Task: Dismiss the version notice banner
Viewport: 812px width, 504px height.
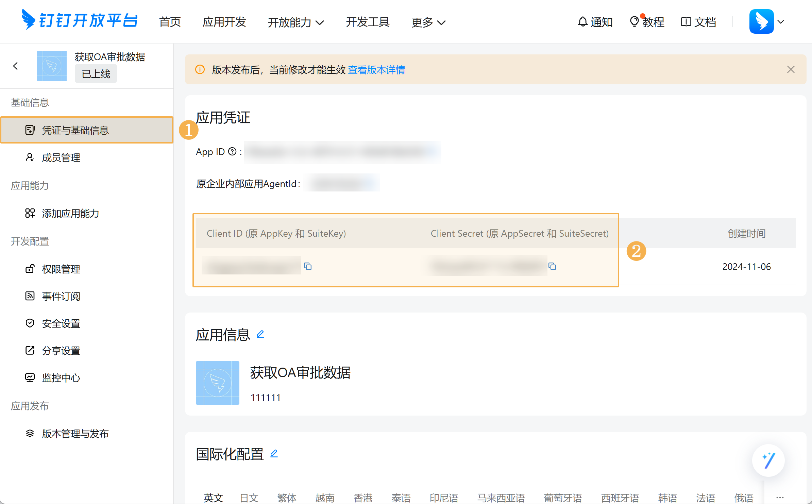Action: [x=791, y=70]
